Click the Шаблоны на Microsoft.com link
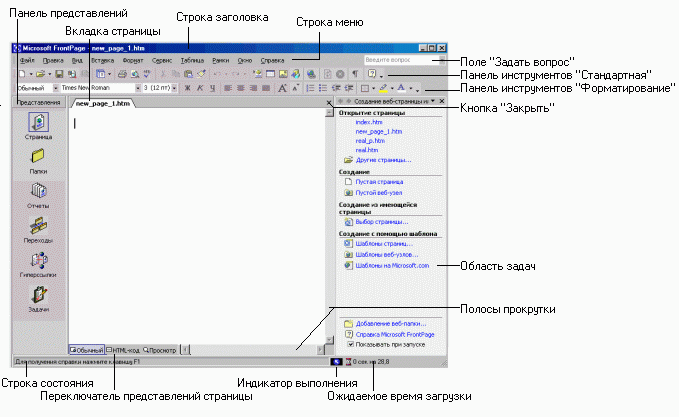 pyautogui.click(x=392, y=265)
